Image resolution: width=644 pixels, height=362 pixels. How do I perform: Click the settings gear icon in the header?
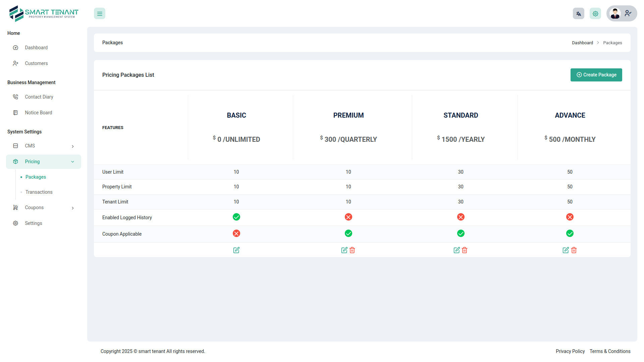coord(595,13)
